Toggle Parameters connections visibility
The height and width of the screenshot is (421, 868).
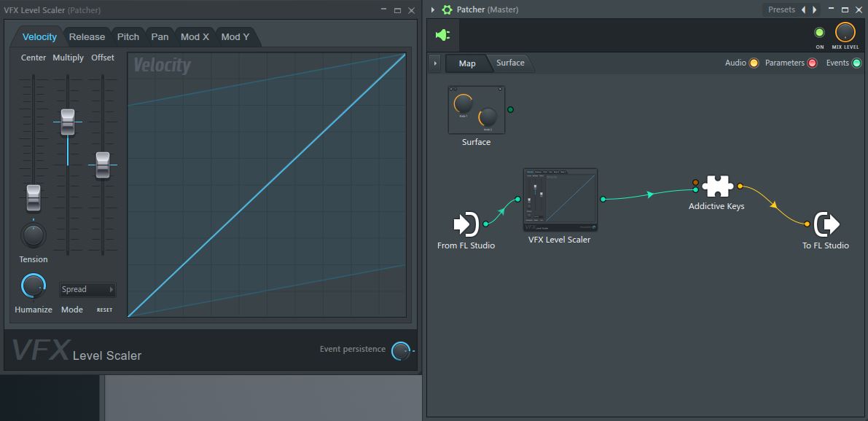click(812, 63)
